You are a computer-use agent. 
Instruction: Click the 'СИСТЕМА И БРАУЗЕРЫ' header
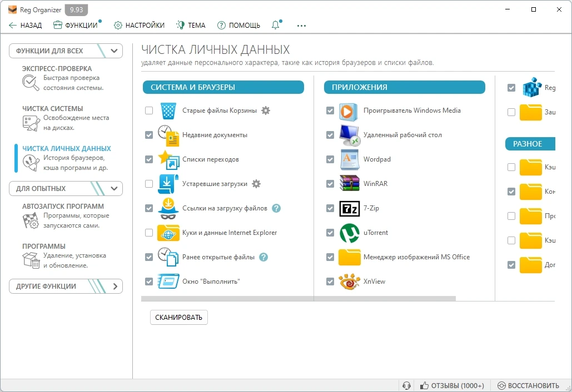point(223,87)
